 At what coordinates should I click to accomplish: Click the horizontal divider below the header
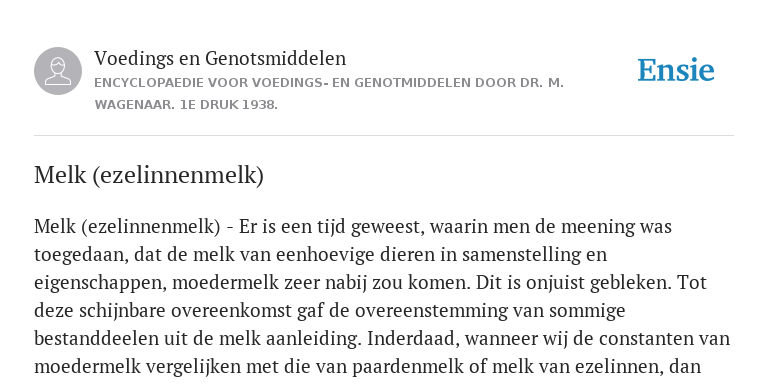(x=384, y=135)
